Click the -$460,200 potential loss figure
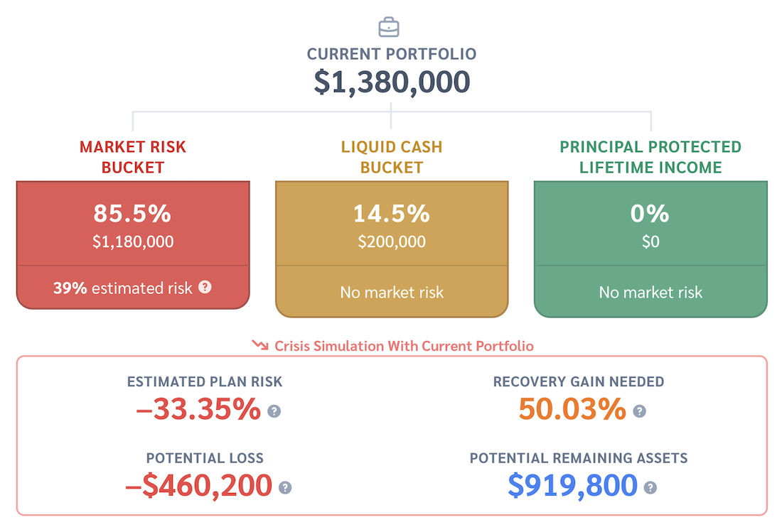The width and height of the screenshot is (782, 532). [x=198, y=486]
